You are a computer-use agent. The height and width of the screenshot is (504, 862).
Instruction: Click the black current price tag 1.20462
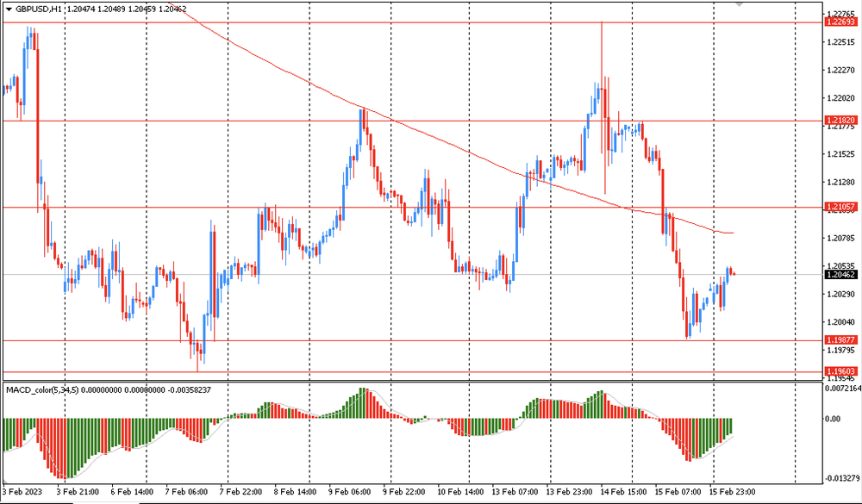(840, 274)
